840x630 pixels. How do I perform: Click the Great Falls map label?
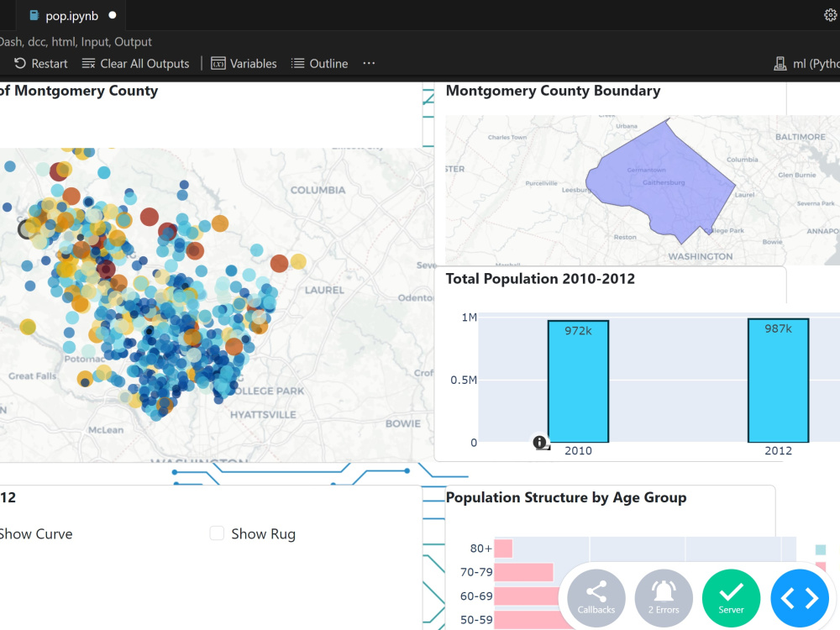coord(32,376)
